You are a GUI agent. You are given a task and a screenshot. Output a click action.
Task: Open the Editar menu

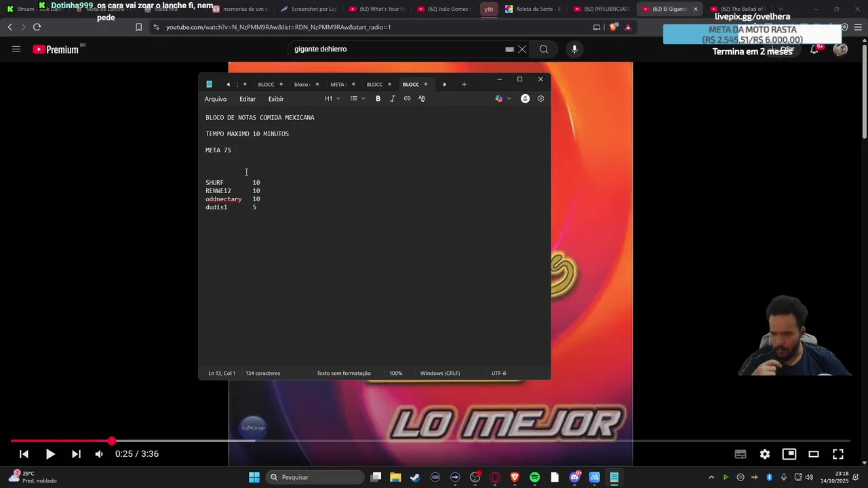coord(248,99)
